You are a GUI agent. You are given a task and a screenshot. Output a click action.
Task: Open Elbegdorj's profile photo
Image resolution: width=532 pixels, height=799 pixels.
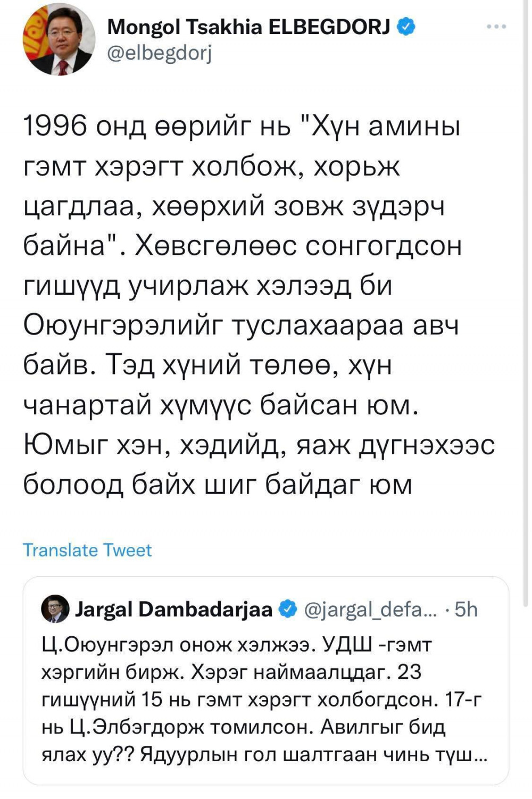59,42
